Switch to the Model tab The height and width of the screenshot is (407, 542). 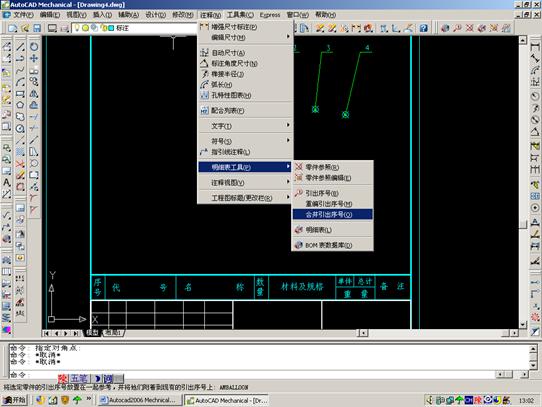pos(92,333)
